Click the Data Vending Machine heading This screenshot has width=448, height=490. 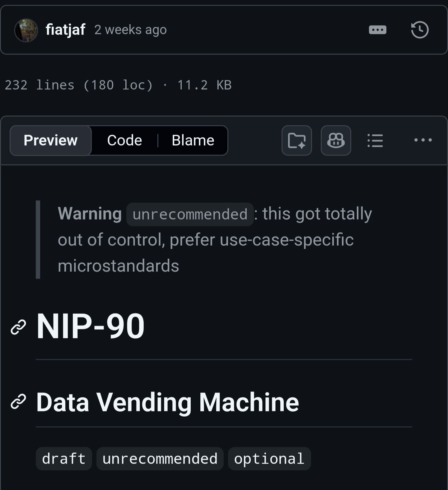(168, 402)
